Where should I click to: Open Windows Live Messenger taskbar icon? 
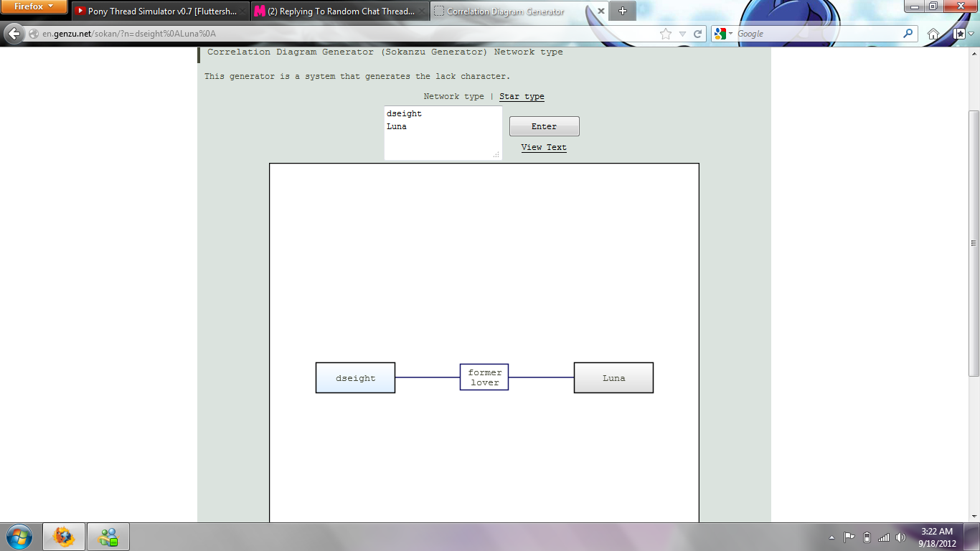pyautogui.click(x=108, y=537)
